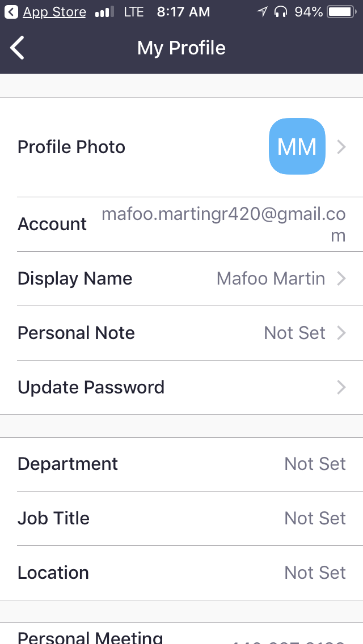The width and height of the screenshot is (363, 644).
Task: Select the Display Name row
Action: (x=181, y=278)
